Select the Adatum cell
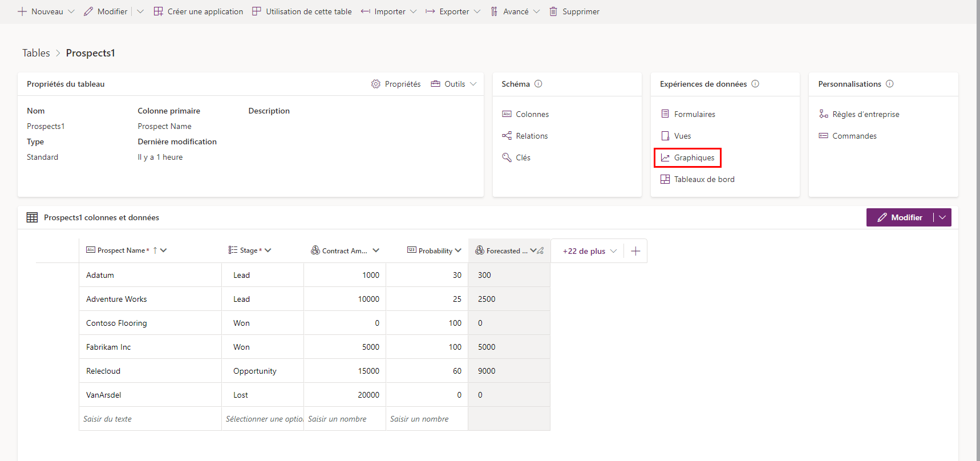This screenshot has height=461, width=980. pyautogui.click(x=150, y=275)
